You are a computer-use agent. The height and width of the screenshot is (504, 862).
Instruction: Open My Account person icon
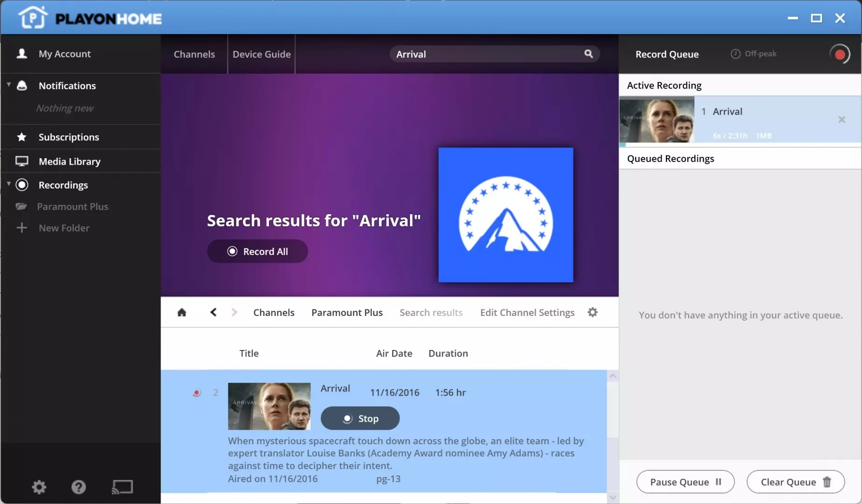tap(21, 53)
